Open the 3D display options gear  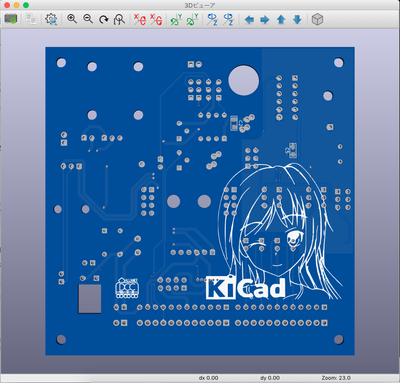pos(51,19)
